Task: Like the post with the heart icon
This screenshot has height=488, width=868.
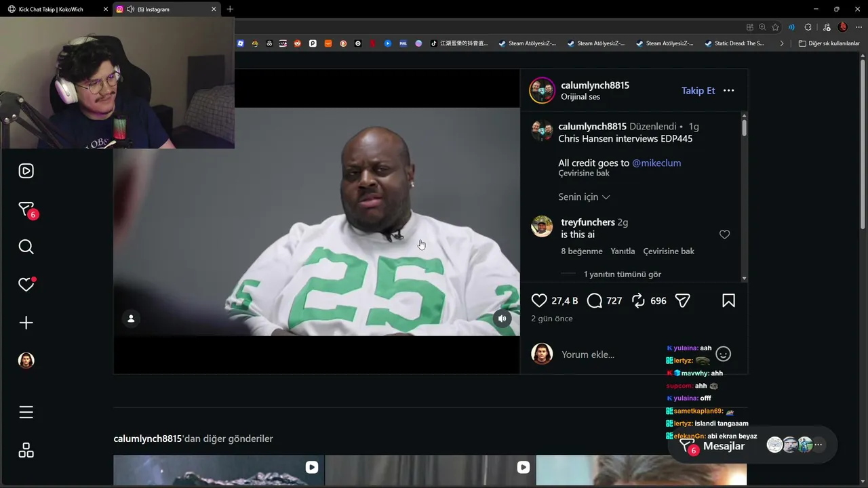Action: point(539,300)
